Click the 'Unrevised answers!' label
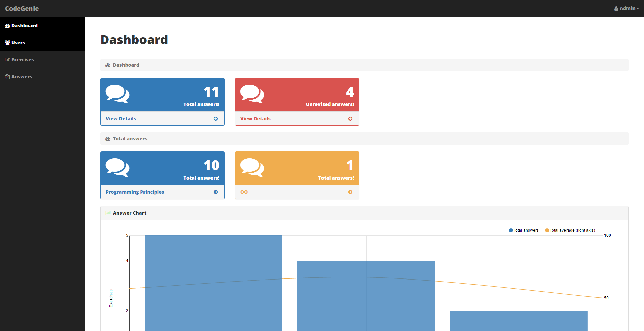Screen dimensions: 644x331 pos(330,104)
